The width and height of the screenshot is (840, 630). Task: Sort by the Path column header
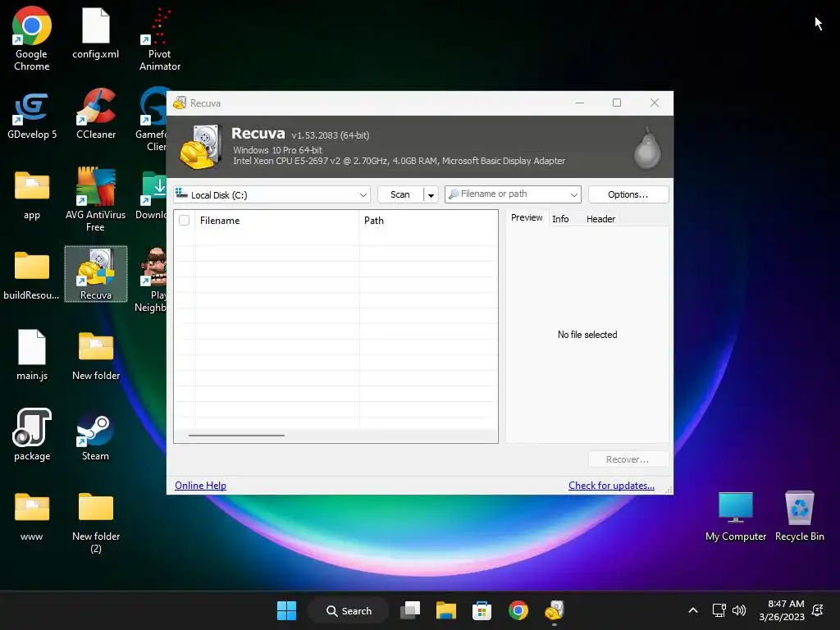click(428, 220)
